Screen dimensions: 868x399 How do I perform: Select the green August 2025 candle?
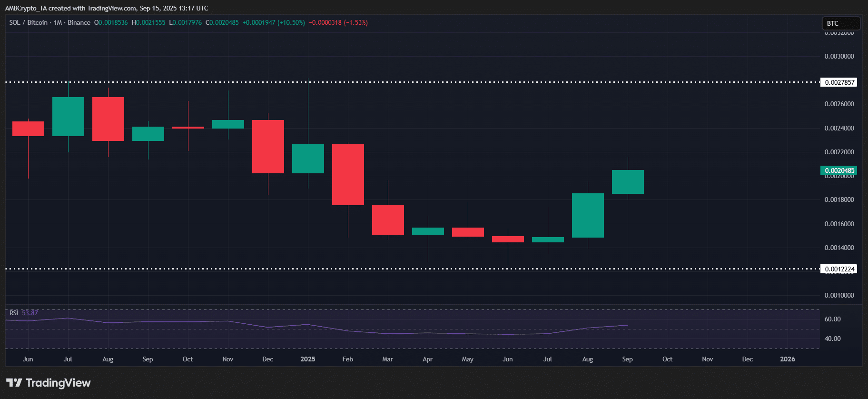point(588,215)
